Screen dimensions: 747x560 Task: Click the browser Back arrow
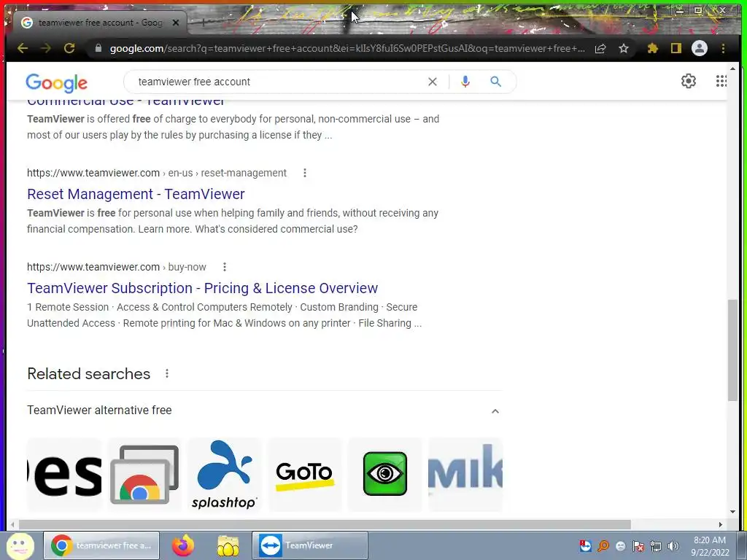pos(23,48)
